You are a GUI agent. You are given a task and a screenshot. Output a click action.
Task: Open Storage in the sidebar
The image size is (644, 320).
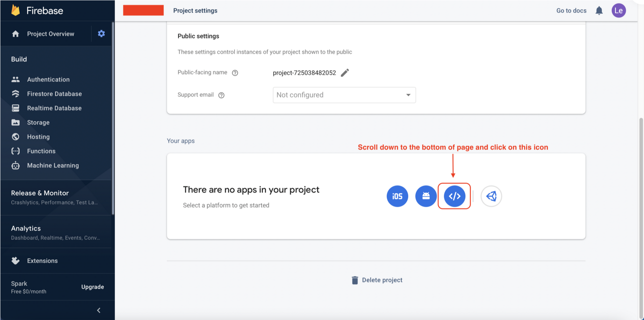point(38,122)
